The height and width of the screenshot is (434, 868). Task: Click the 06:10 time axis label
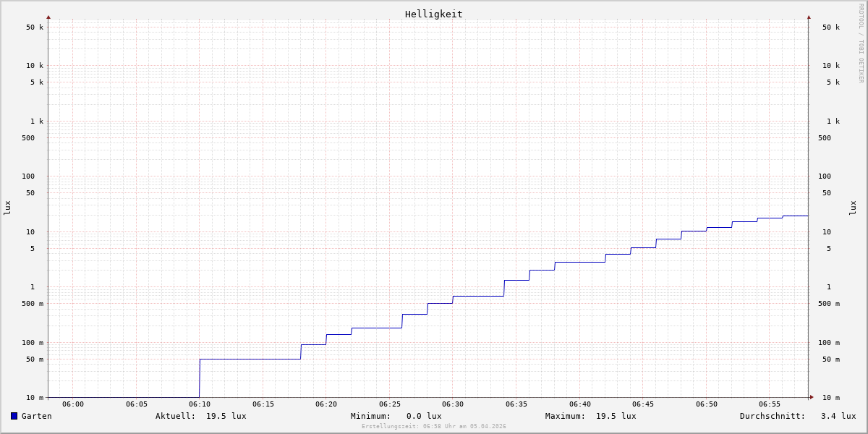[200, 404]
